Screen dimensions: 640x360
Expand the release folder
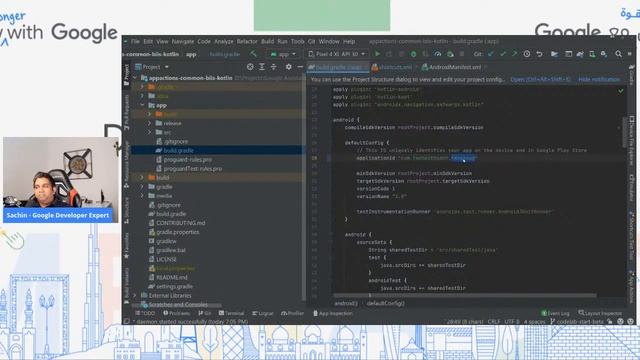click(x=149, y=123)
